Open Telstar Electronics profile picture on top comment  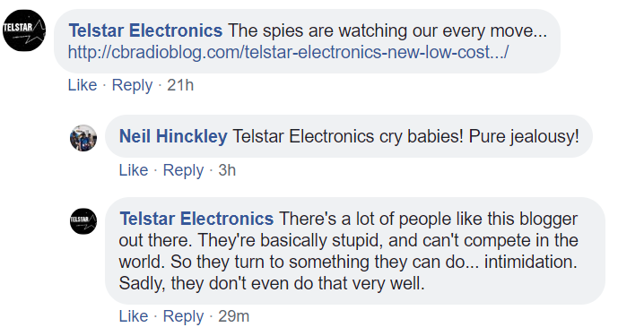[x=24, y=30]
